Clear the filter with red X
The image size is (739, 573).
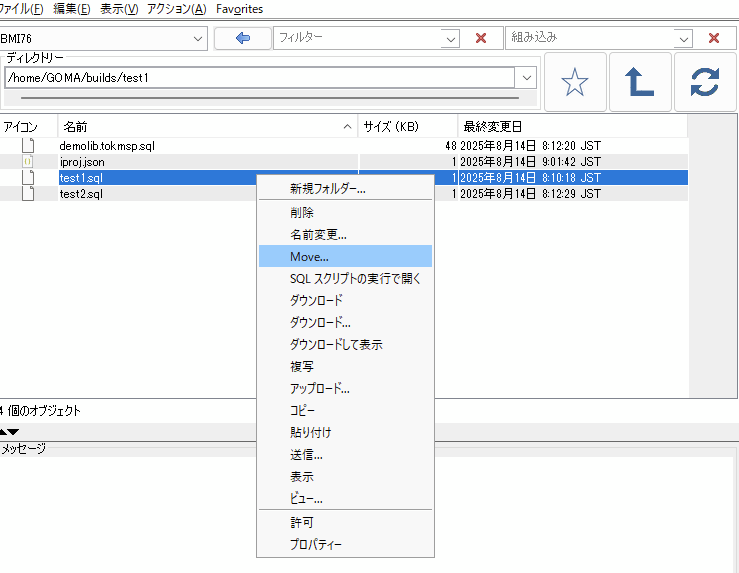click(481, 38)
